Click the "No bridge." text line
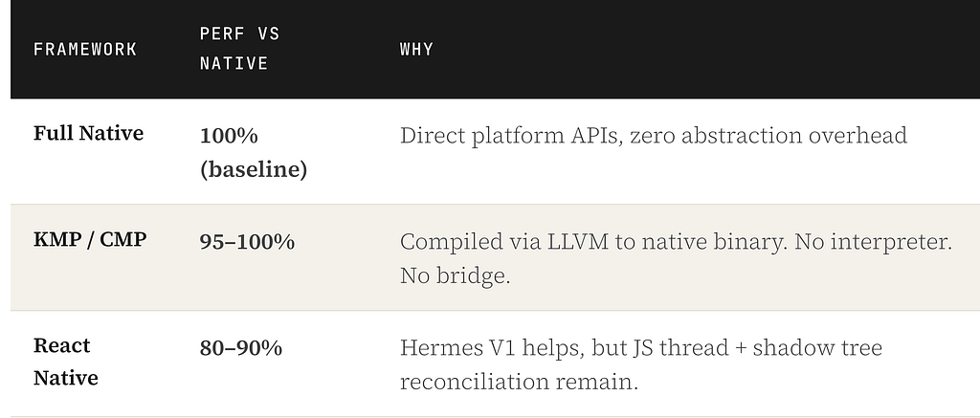The image size is (980, 418). pos(455,275)
